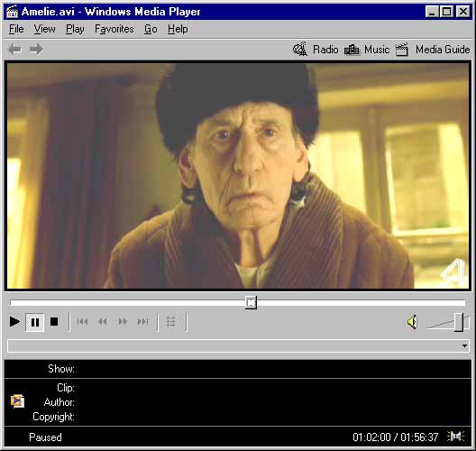Toggle the stereo sound icon in status bar

[x=455, y=437]
